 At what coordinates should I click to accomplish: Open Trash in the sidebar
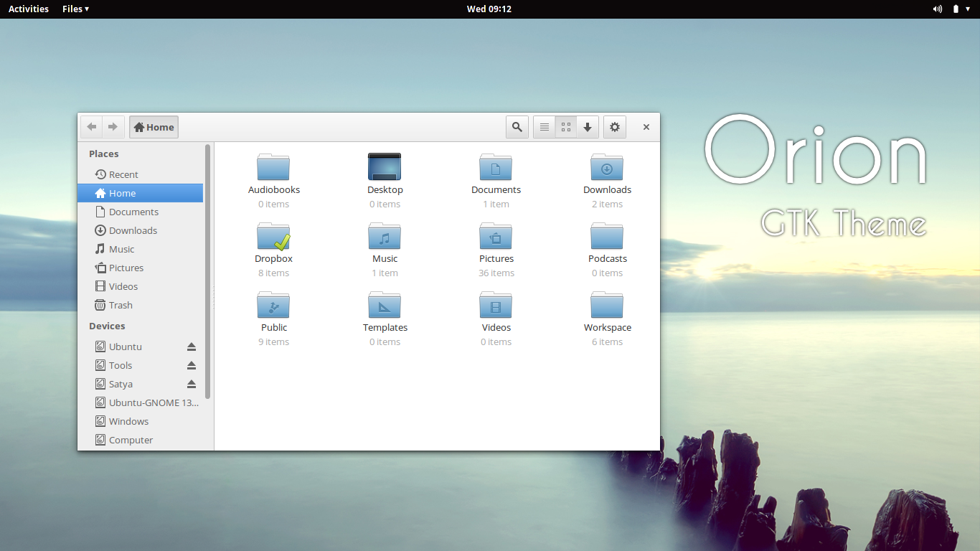(141, 305)
